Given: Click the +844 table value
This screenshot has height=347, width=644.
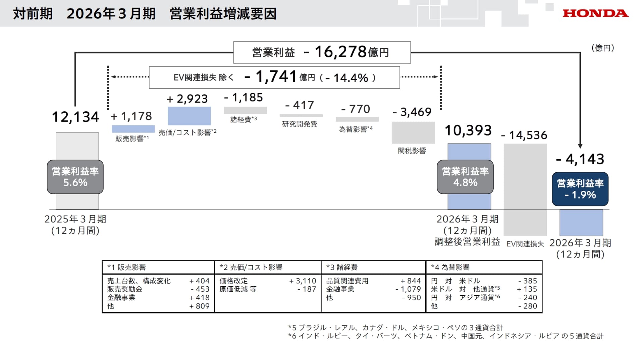Looking at the screenshot, I should [x=411, y=281].
